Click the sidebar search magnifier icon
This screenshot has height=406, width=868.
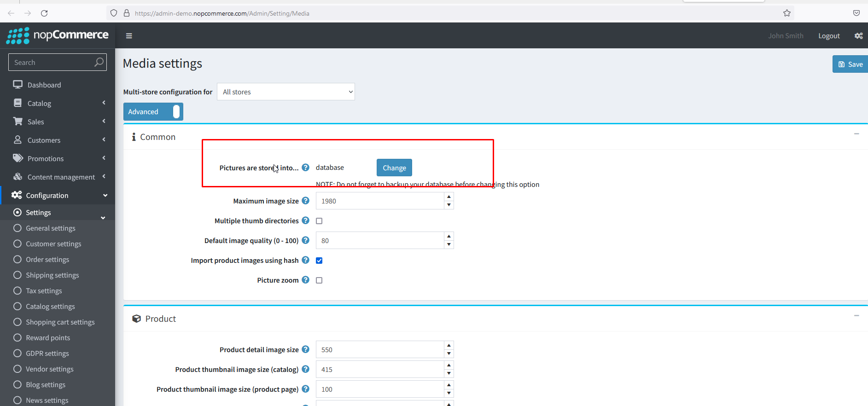99,62
